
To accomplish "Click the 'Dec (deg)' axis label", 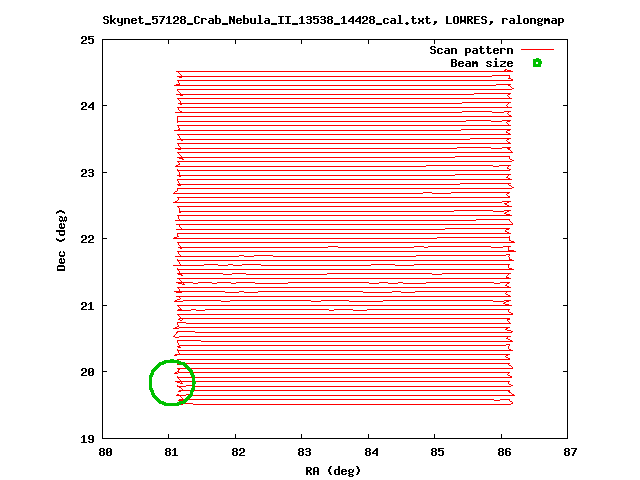I will (61, 240).
